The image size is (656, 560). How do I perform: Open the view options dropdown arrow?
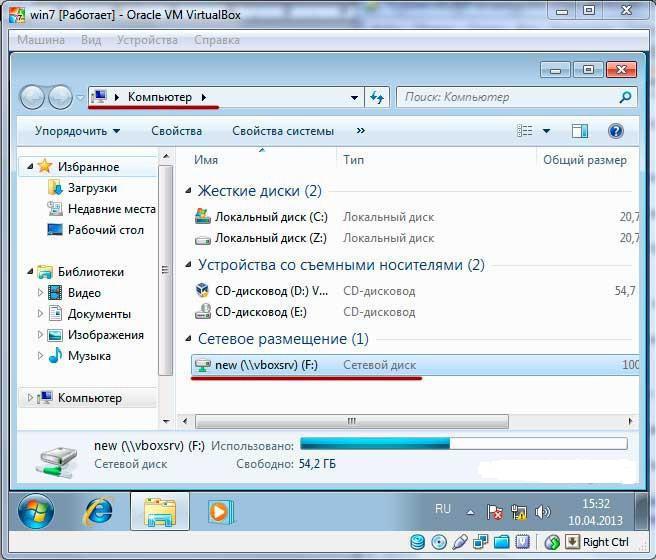pyautogui.click(x=546, y=131)
